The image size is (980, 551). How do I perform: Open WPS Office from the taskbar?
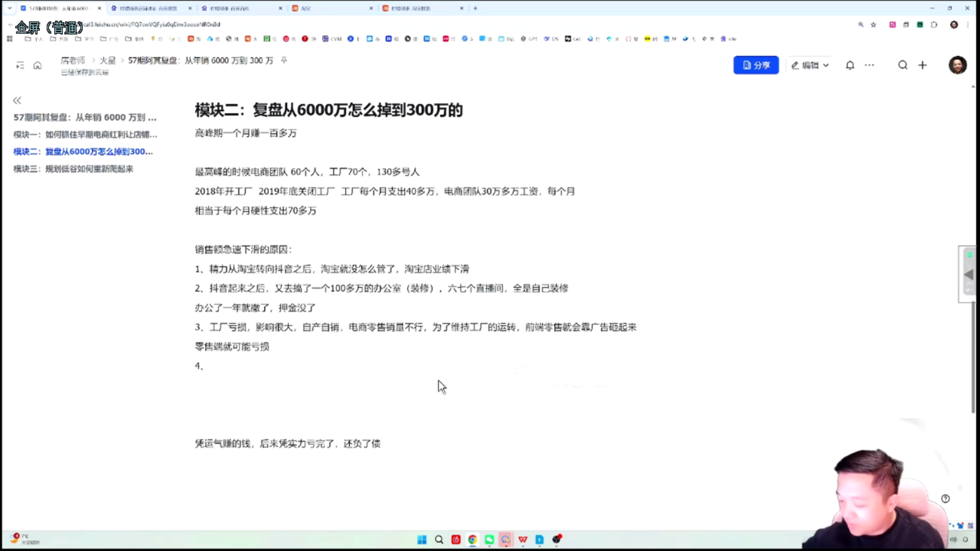pos(522,539)
